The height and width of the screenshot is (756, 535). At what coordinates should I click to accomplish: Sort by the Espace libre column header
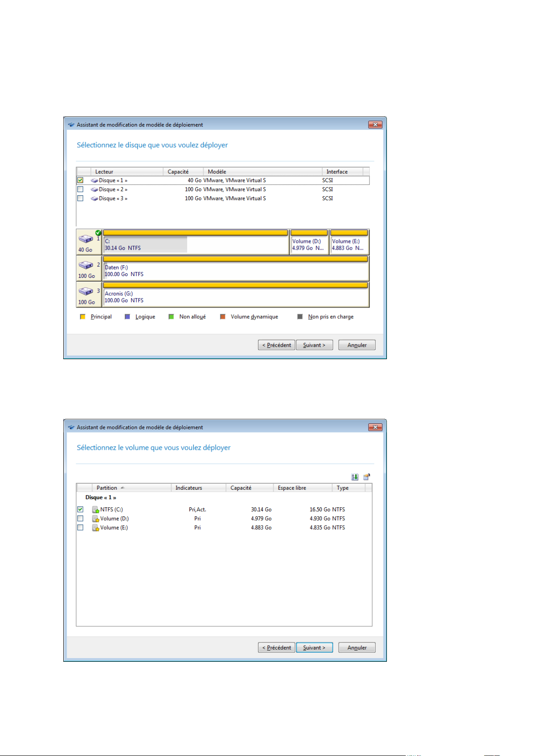click(303, 488)
